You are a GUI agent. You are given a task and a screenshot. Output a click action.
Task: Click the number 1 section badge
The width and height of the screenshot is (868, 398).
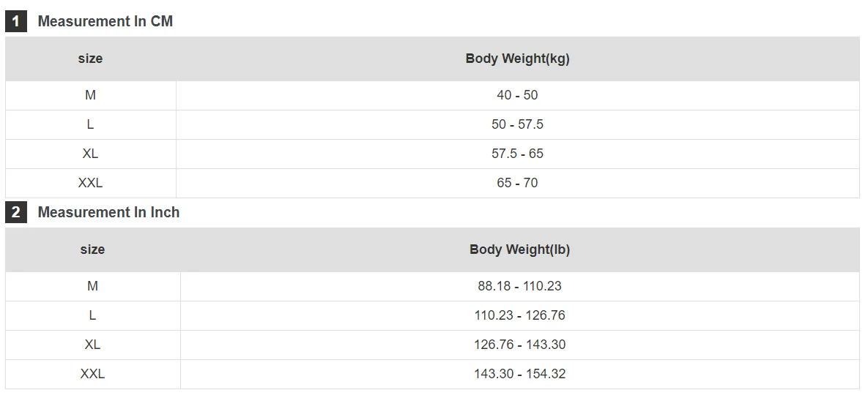click(x=15, y=22)
